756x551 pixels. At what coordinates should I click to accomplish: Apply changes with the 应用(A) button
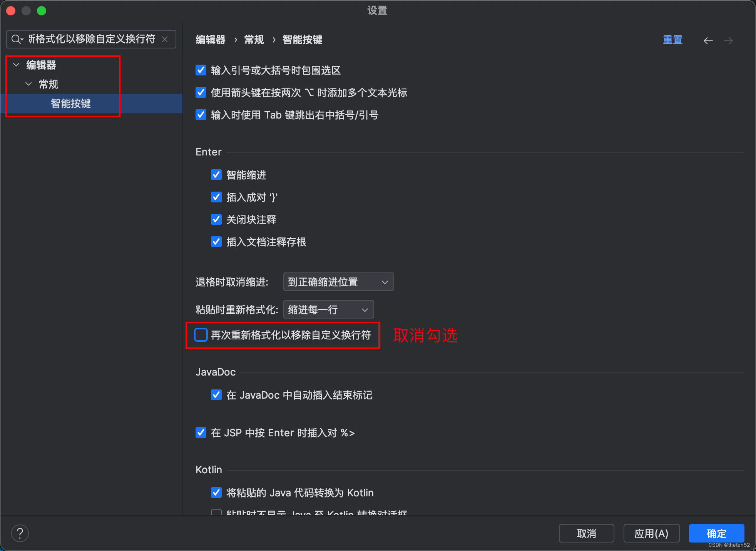coord(651,533)
